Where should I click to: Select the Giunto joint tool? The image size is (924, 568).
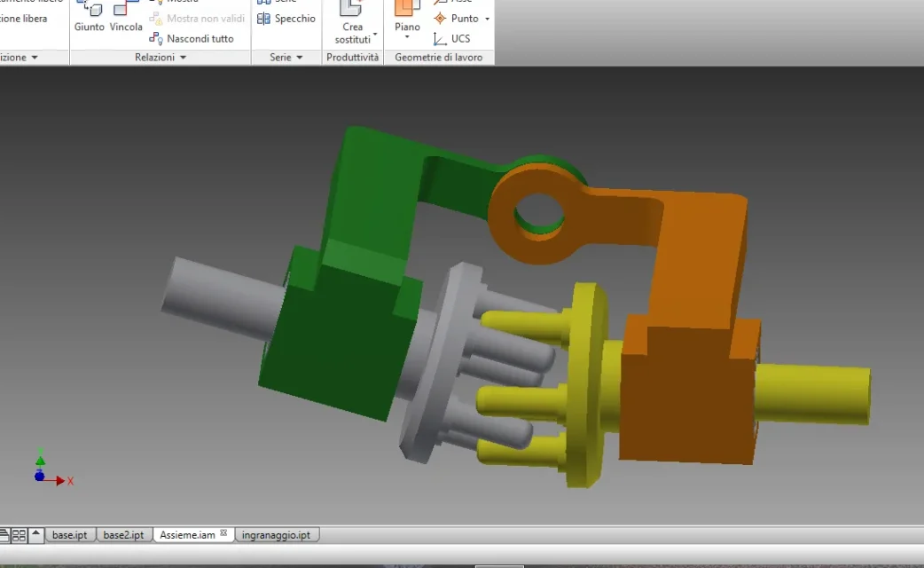coord(89,16)
